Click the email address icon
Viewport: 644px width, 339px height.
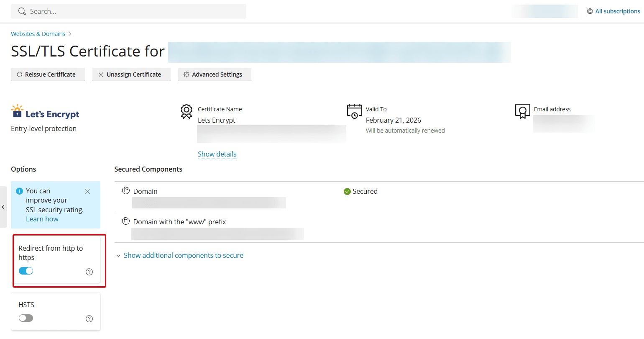tap(522, 111)
